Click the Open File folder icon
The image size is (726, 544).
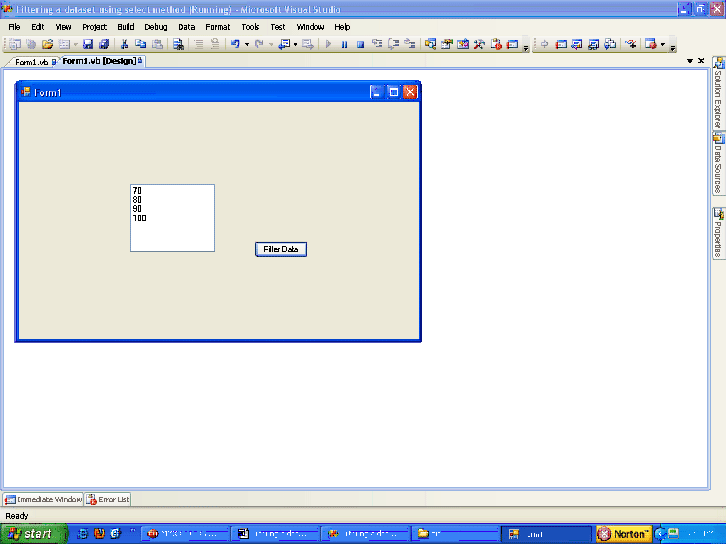point(47,44)
